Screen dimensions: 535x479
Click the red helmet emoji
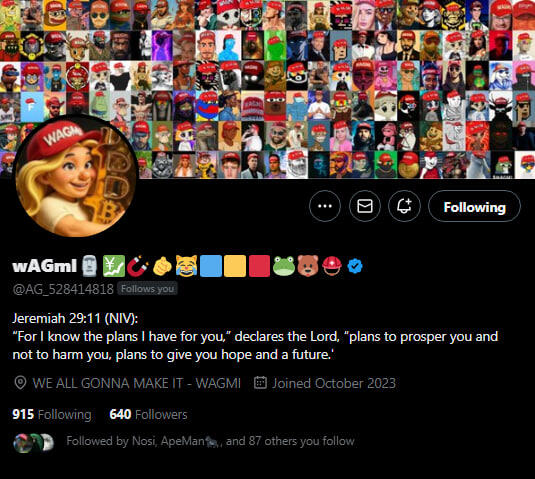click(332, 266)
